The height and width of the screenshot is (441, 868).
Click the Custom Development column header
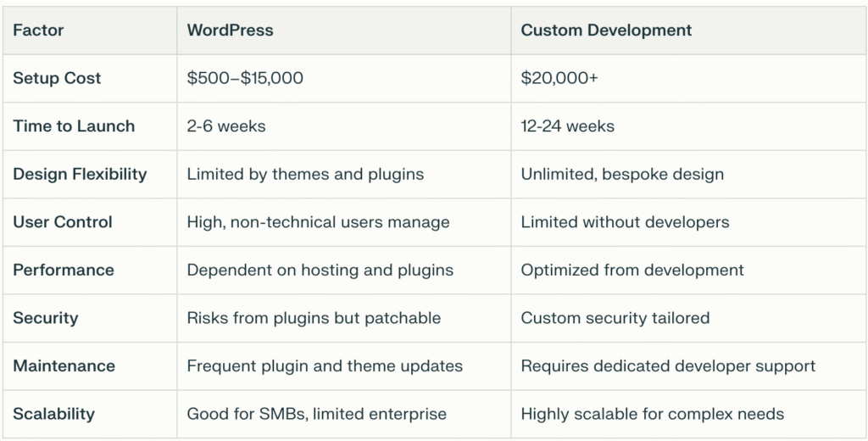(606, 31)
